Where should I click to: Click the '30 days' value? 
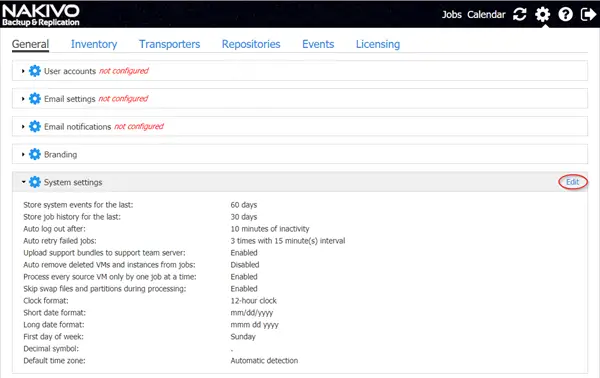click(244, 217)
